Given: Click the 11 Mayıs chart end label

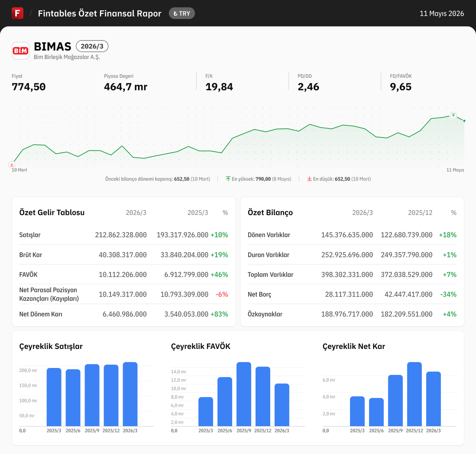Looking at the screenshot, I should point(455,170).
